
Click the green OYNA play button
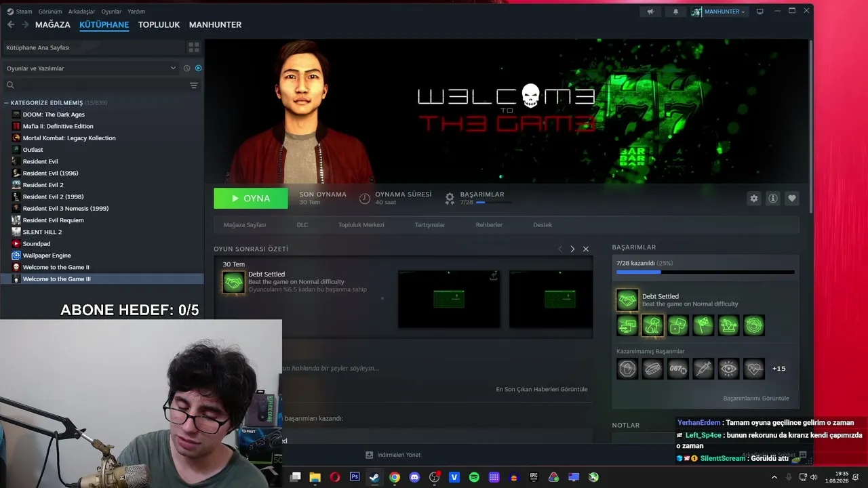251,199
